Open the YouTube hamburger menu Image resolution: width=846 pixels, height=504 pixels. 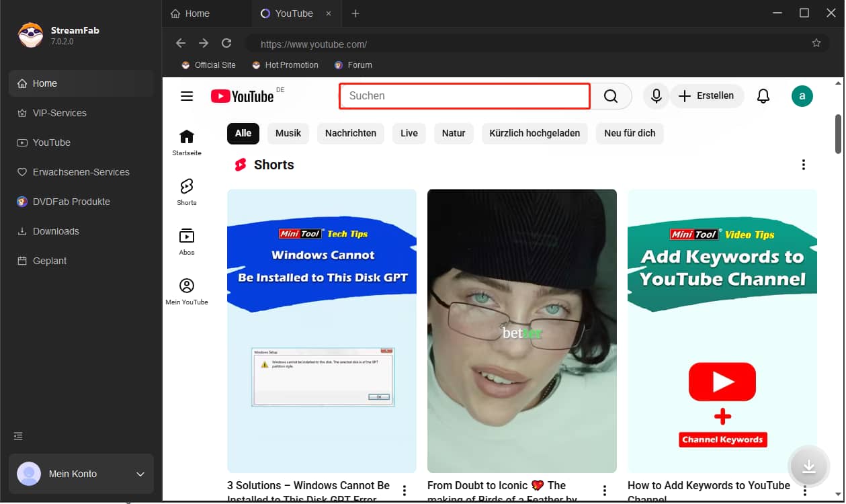tap(186, 96)
